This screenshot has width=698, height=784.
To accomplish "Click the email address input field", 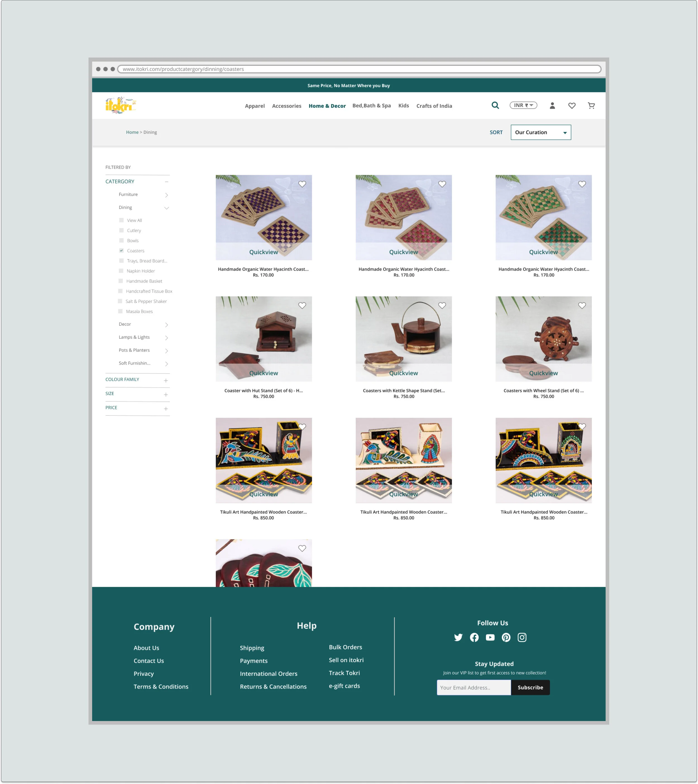I will (474, 687).
